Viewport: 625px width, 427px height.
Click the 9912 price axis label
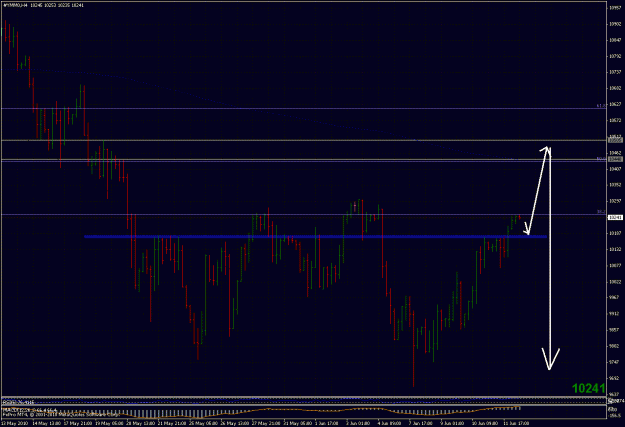click(614, 314)
